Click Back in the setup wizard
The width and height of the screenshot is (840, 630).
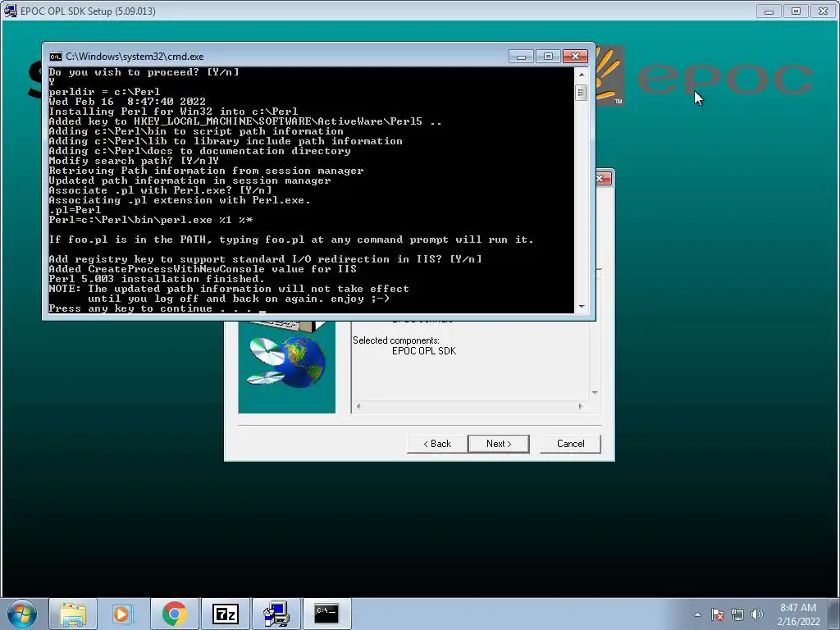pos(437,444)
